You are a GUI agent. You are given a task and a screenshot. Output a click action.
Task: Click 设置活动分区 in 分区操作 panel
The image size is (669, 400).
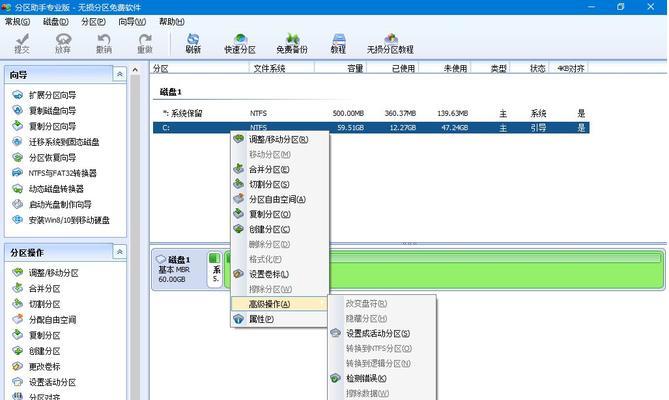pos(44,382)
